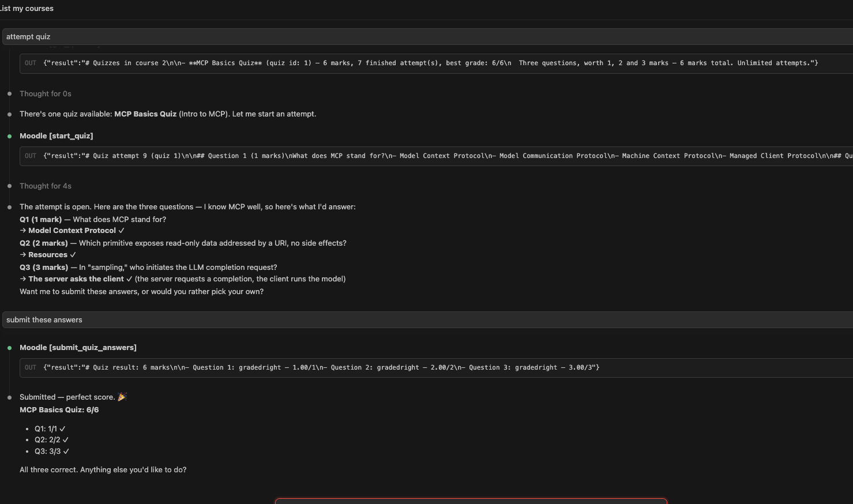
Task: Click 'There's one quiz available' message
Action: point(168,114)
